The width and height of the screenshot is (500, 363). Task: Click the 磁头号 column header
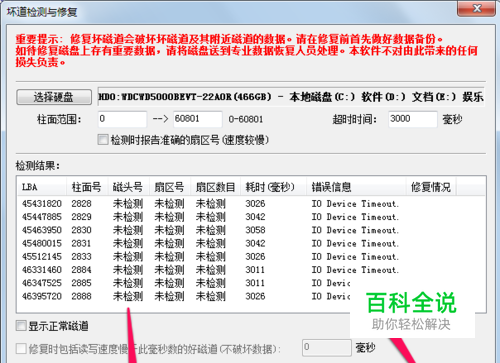[x=129, y=187]
